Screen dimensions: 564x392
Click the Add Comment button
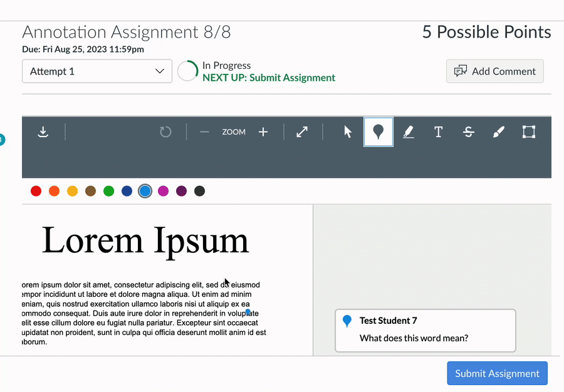[x=494, y=71]
